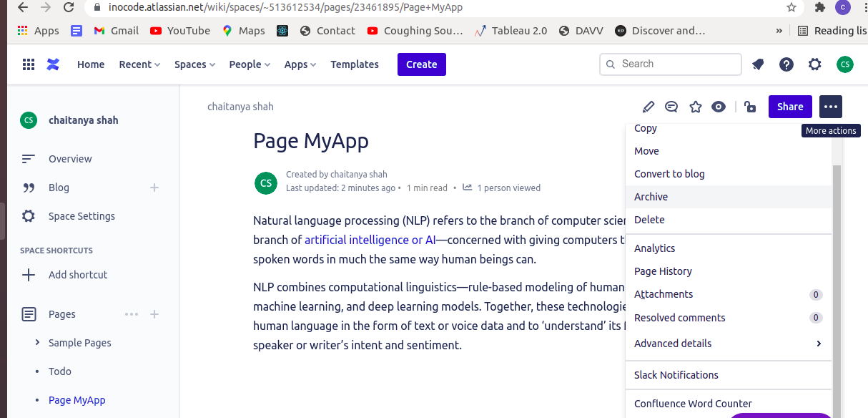Open inline comments icon

coord(671,107)
